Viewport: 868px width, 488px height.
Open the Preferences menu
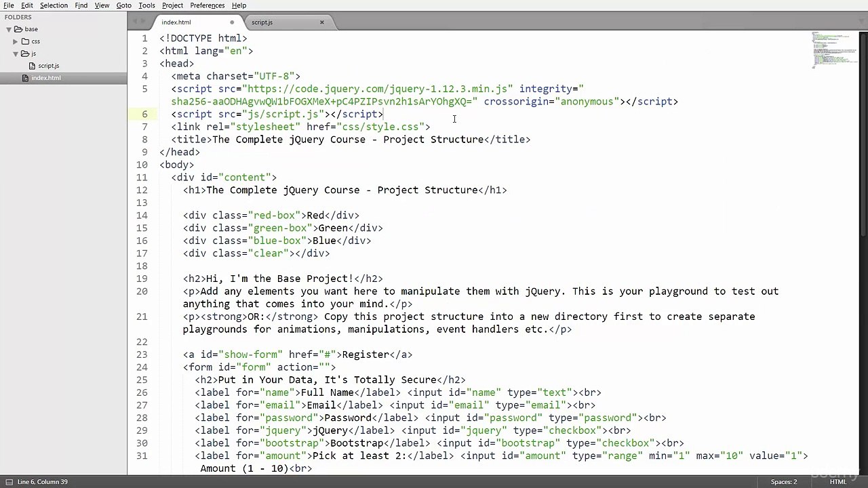coord(208,5)
